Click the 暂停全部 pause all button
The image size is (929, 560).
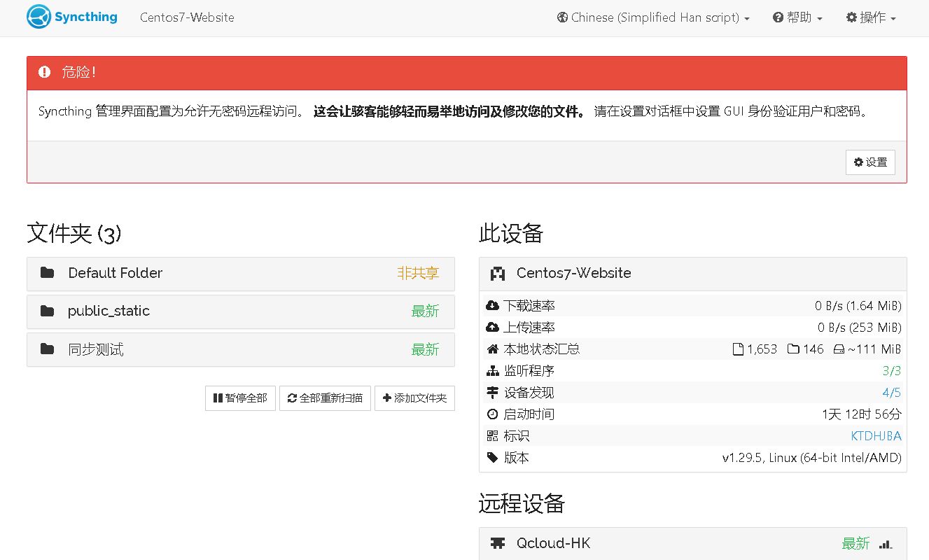pyautogui.click(x=240, y=398)
